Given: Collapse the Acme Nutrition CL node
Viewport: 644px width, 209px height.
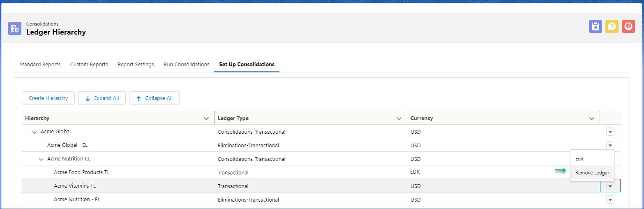Looking at the screenshot, I should 41,159.
